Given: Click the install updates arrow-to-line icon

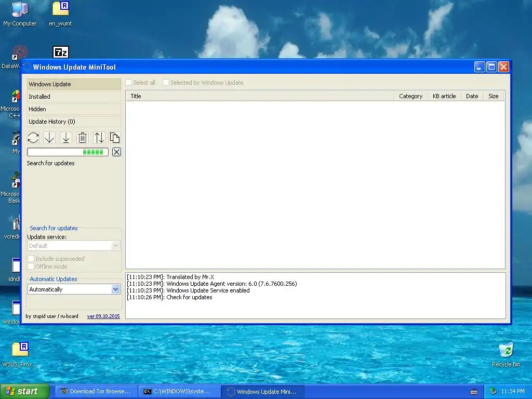Looking at the screenshot, I should (x=66, y=138).
